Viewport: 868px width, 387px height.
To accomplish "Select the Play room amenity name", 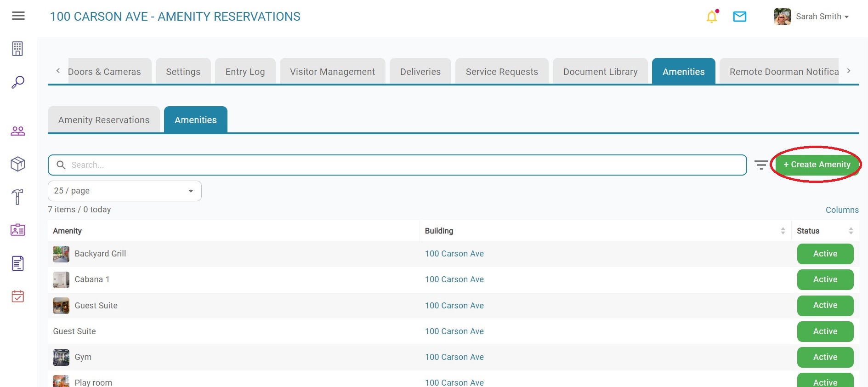I will (x=93, y=382).
